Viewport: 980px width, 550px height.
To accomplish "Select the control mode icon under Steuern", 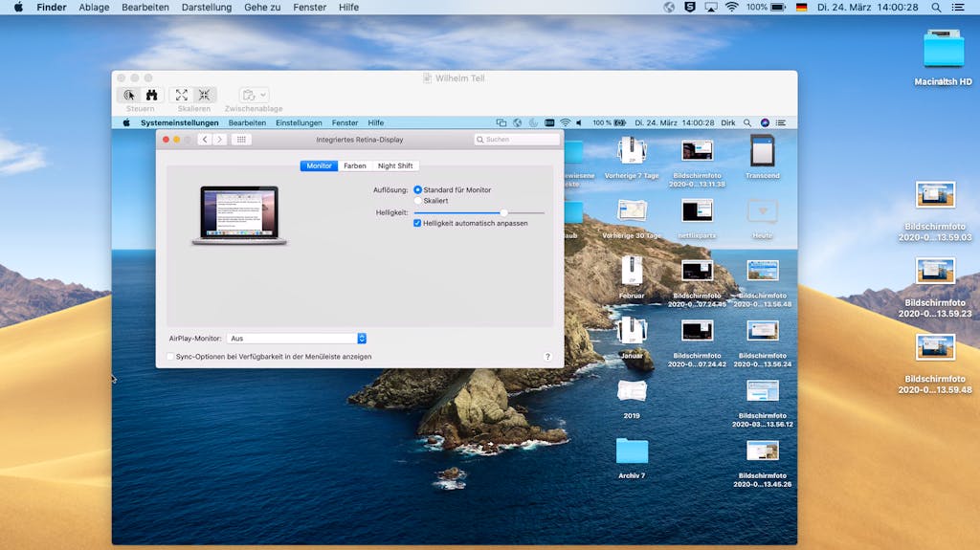I will (129, 95).
